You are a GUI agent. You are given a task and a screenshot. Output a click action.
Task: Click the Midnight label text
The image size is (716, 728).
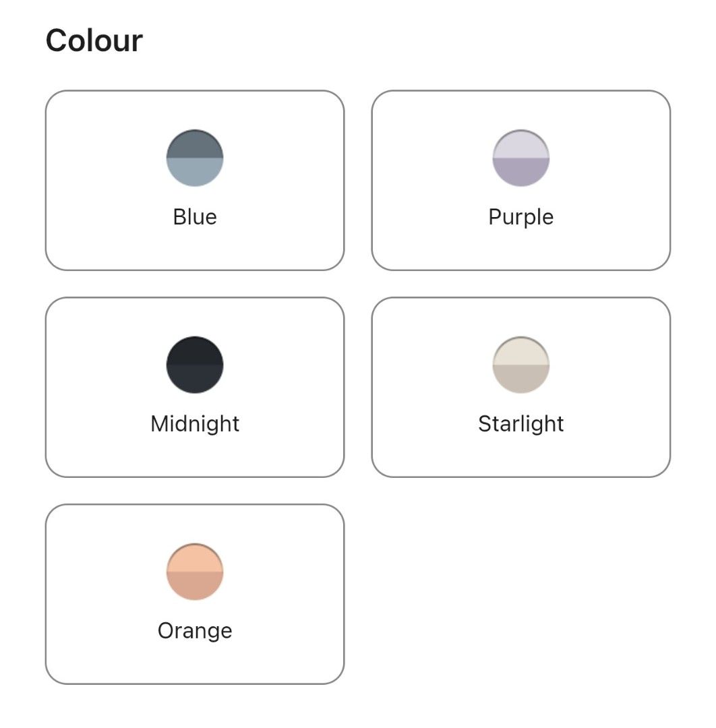[195, 423]
